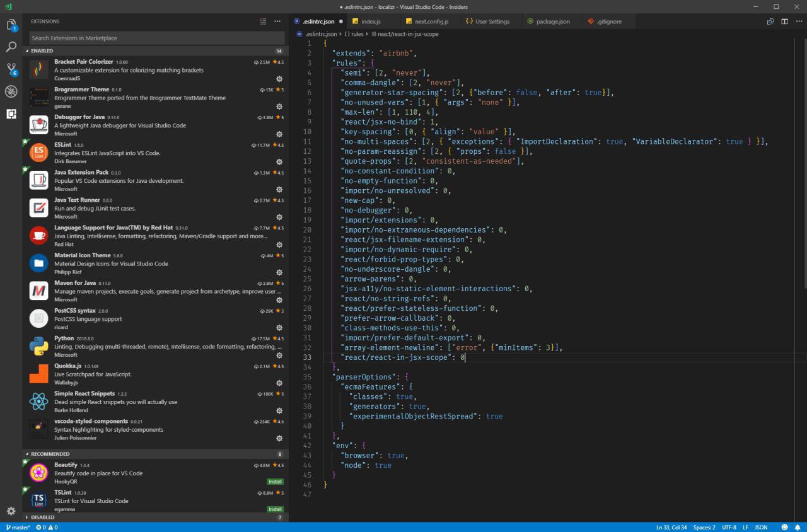Go to line via Ln 33, Col 34
The height and width of the screenshot is (532, 807).
tap(671, 527)
